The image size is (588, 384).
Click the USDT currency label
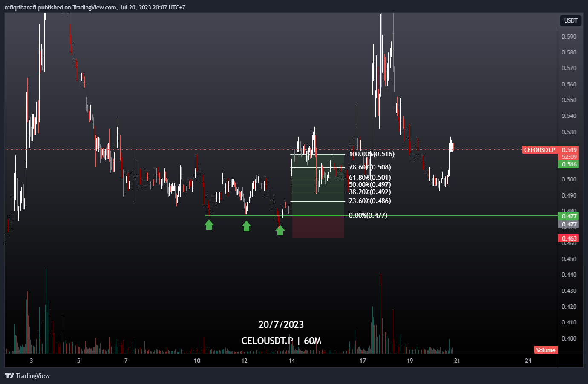coord(571,20)
